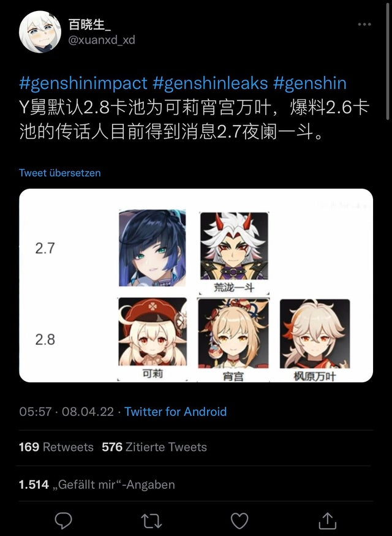392x536 pixels.
Task: Tap the retweet arrows icon
Action: point(151,521)
